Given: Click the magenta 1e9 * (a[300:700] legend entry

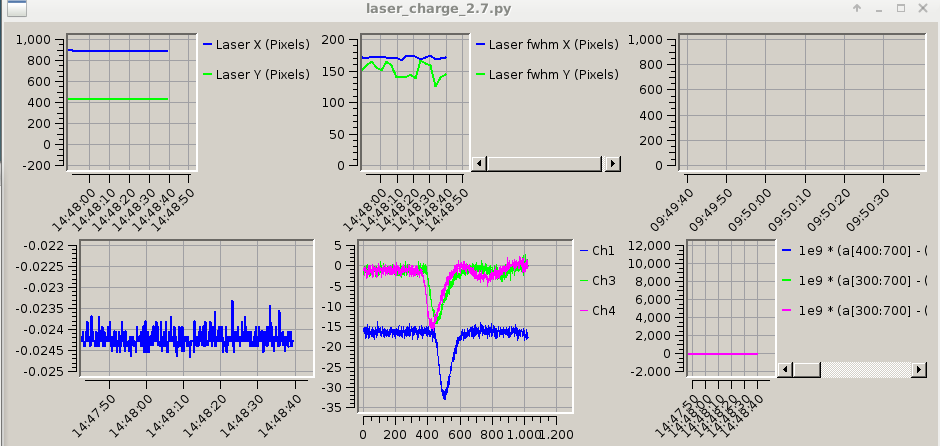Looking at the screenshot, I should pos(853,311).
